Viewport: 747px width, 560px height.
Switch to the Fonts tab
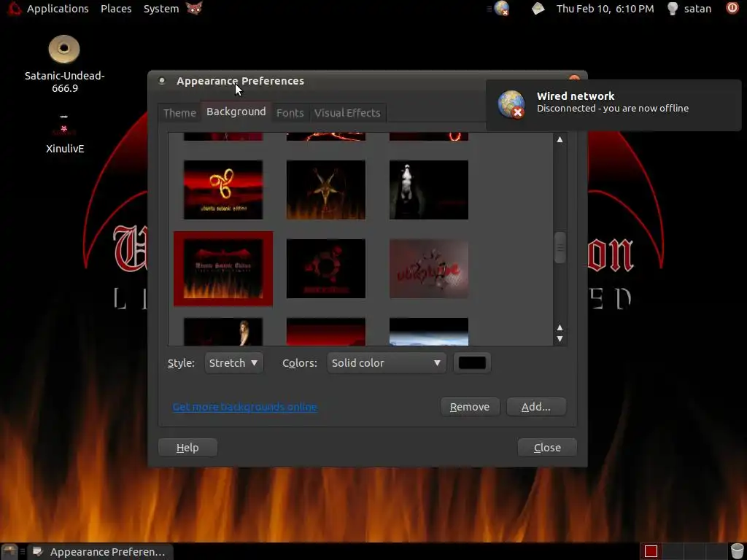tap(290, 113)
